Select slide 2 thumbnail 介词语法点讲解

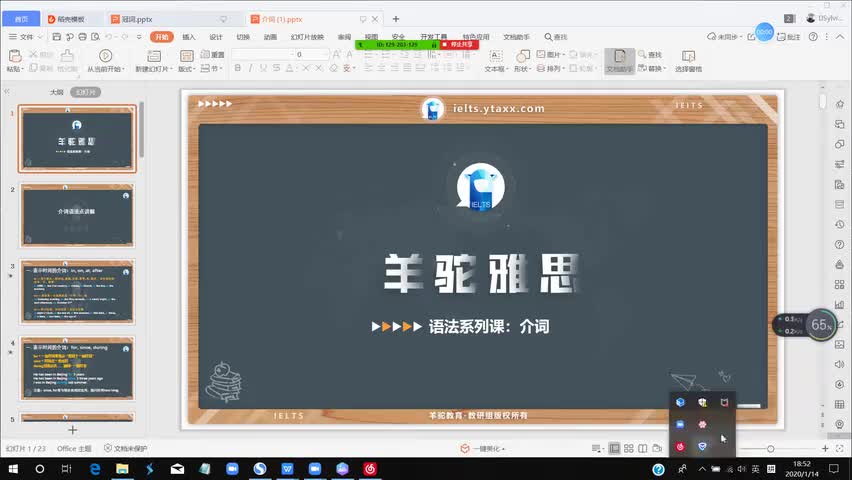coord(77,215)
